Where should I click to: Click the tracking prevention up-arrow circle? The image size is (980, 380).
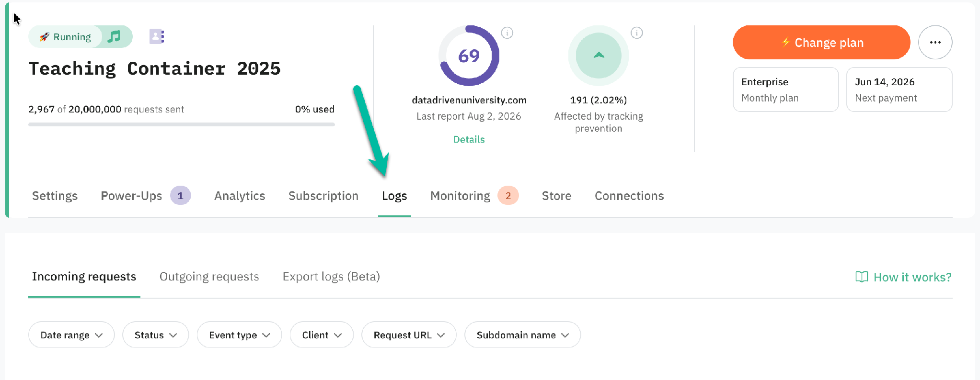599,56
